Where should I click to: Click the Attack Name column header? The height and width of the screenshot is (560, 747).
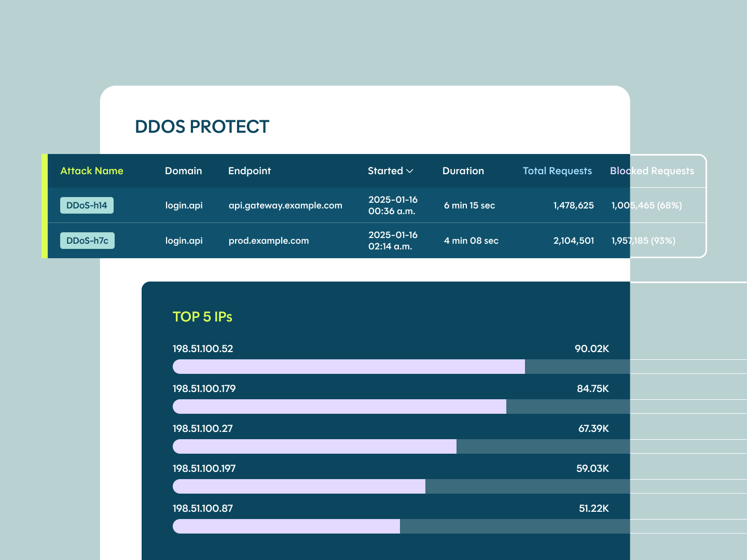point(92,171)
